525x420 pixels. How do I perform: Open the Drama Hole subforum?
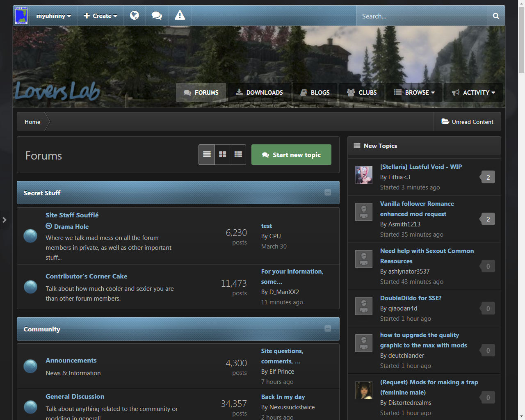[71, 226]
